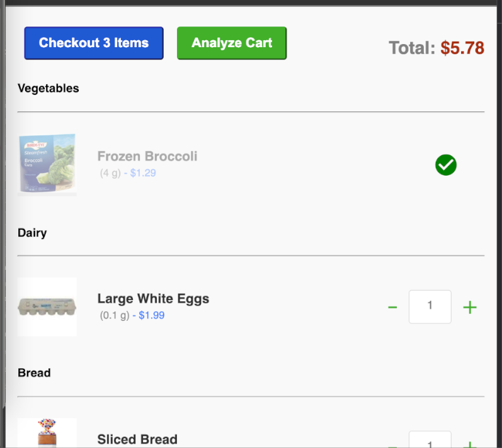
Task: Open the Large White Eggs product image
Action: [x=47, y=307]
